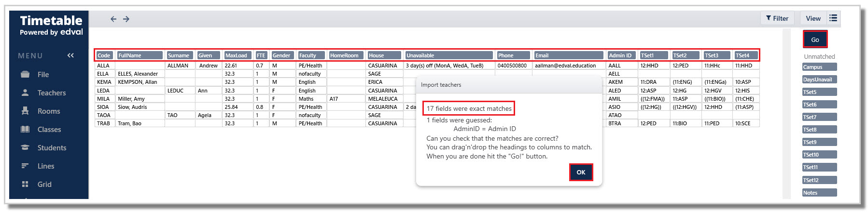The width and height of the screenshot is (868, 212).
Task: Select the Rooms chair icon
Action: pos(25,111)
